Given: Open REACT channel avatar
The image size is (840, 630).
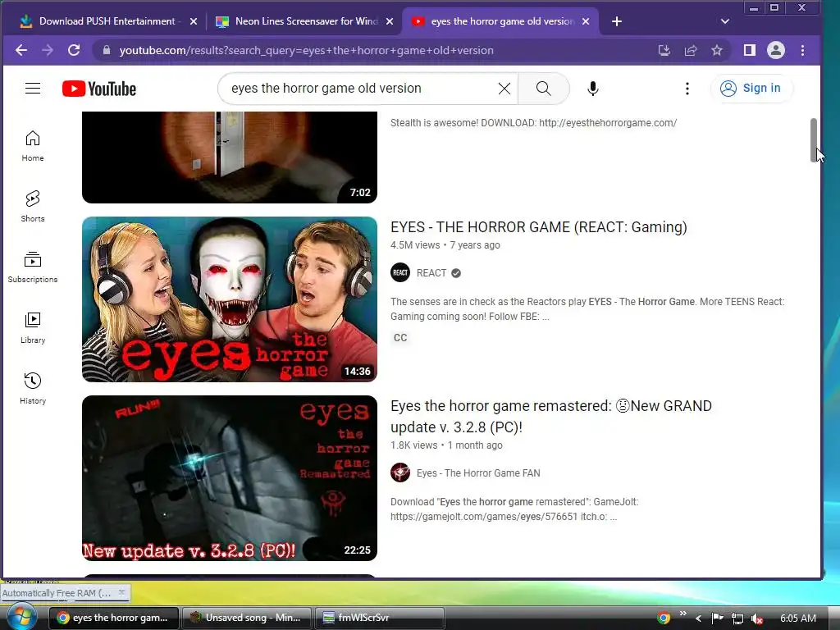Looking at the screenshot, I should coord(400,272).
